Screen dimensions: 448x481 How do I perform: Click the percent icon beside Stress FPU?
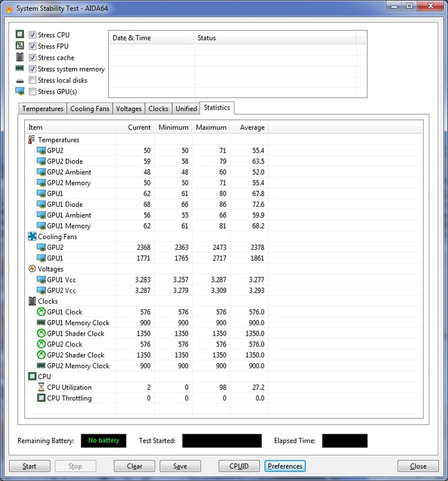click(20, 45)
